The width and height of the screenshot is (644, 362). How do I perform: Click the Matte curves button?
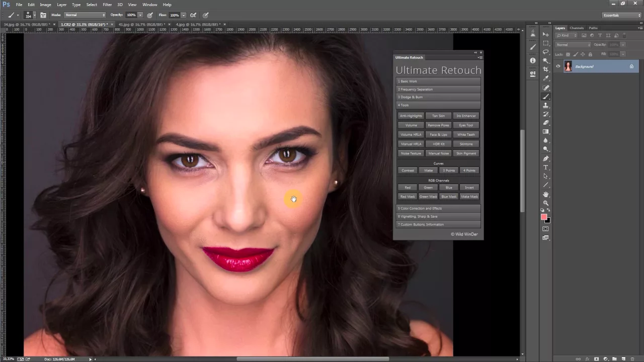point(428,170)
